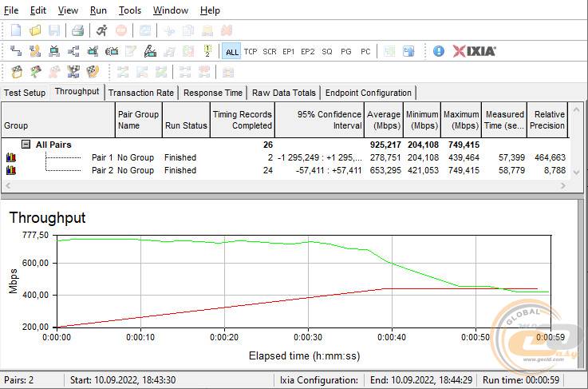Screen dimensions: 588x389
Task: Open the Help menu
Action: (210, 10)
